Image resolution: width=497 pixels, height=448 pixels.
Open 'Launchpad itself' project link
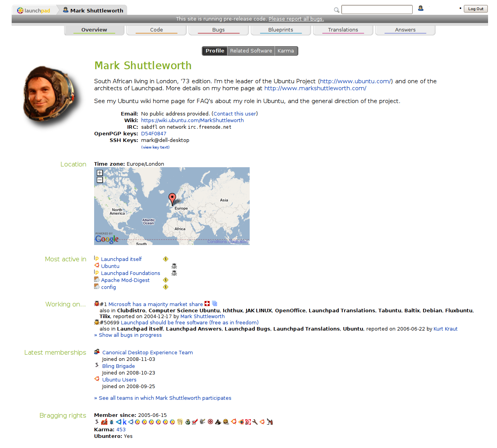(121, 259)
